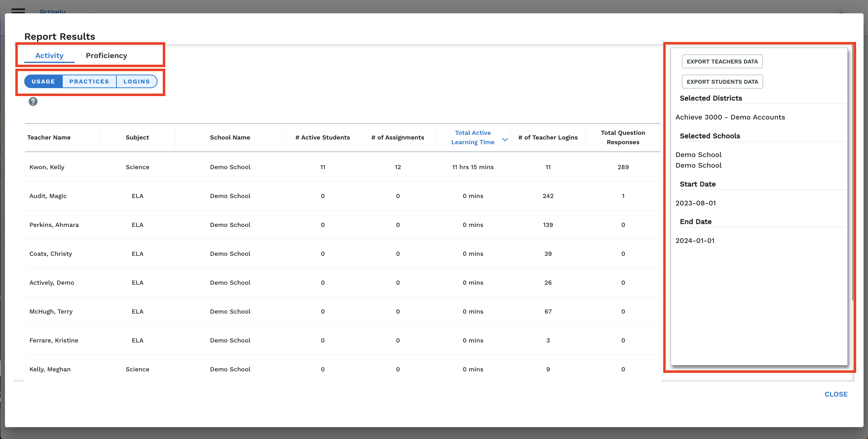Sort by Total Active Learning Time header
This screenshot has width=868, height=439.
tap(473, 138)
